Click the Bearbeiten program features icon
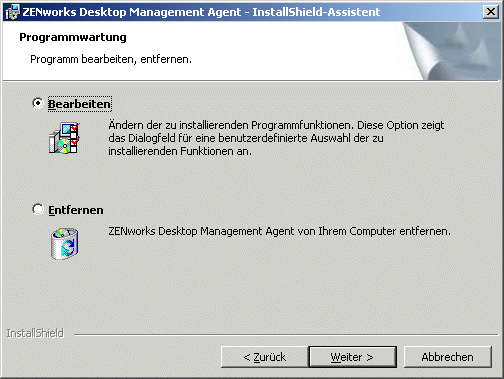 coord(64,138)
